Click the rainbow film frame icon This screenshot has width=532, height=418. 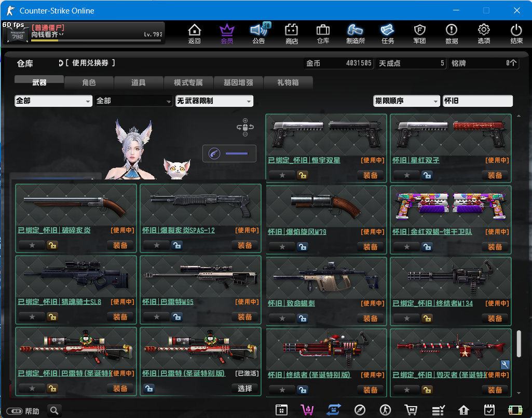pos(515,410)
